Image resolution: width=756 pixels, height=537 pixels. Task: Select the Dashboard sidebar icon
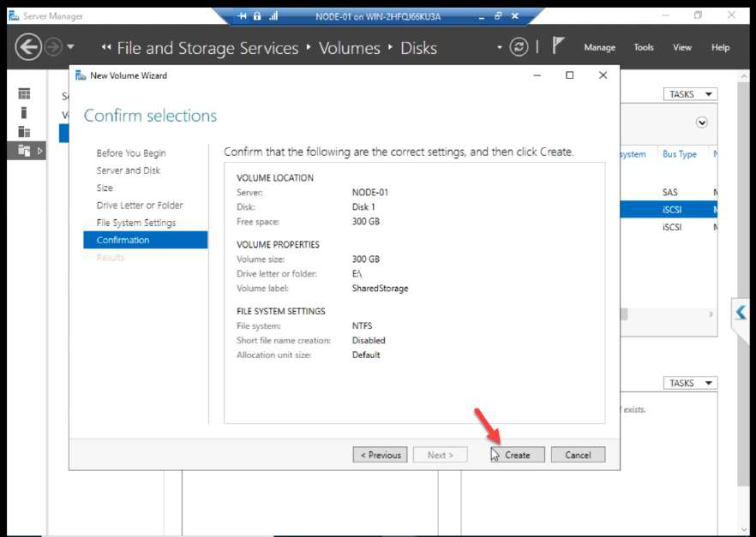tap(24, 93)
